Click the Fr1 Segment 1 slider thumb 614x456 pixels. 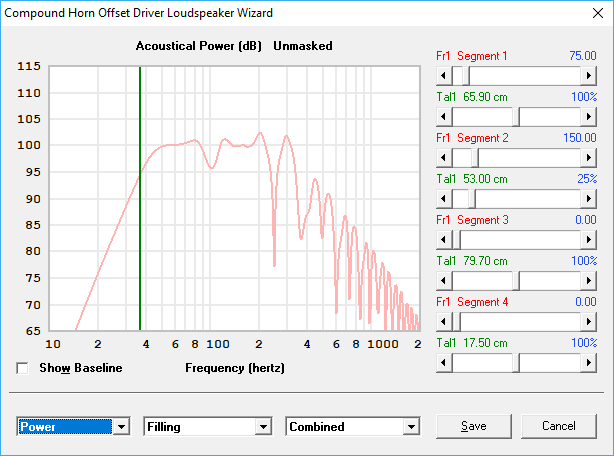click(x=466, y=76)
